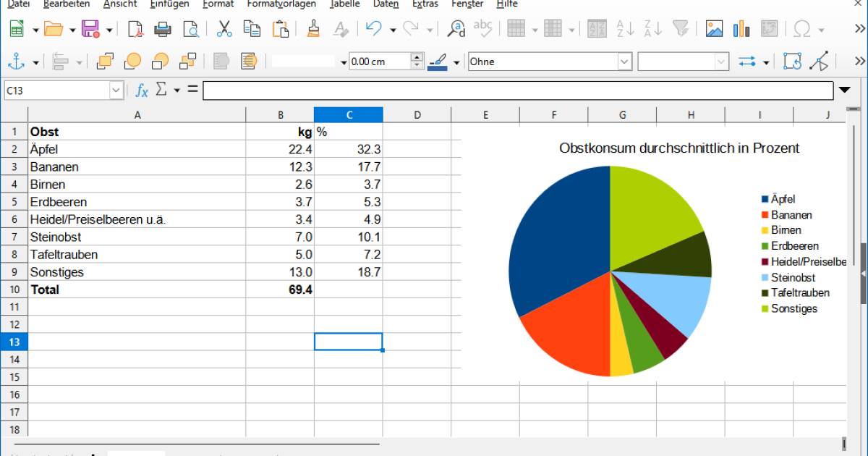The height and width of the screenshot is (456, 868).
Task: Insert a special character with the Omega icon
Action: click(801, 29)
